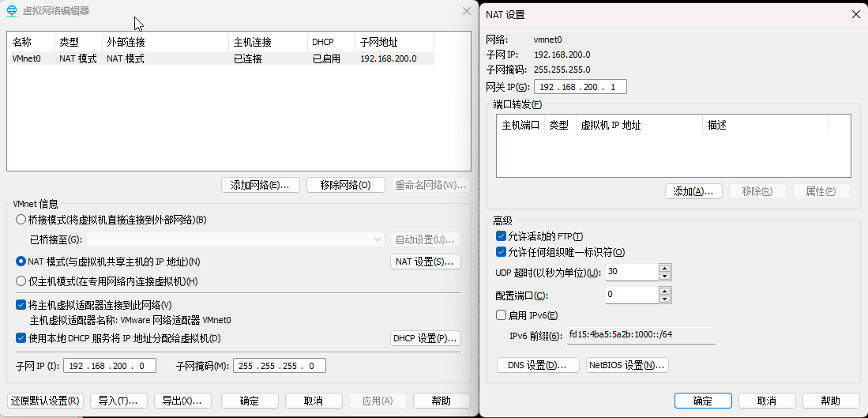This screenshot has height=418, width=868.
Task: Open NAT 设置(S)... button
Action: [426, 262]
